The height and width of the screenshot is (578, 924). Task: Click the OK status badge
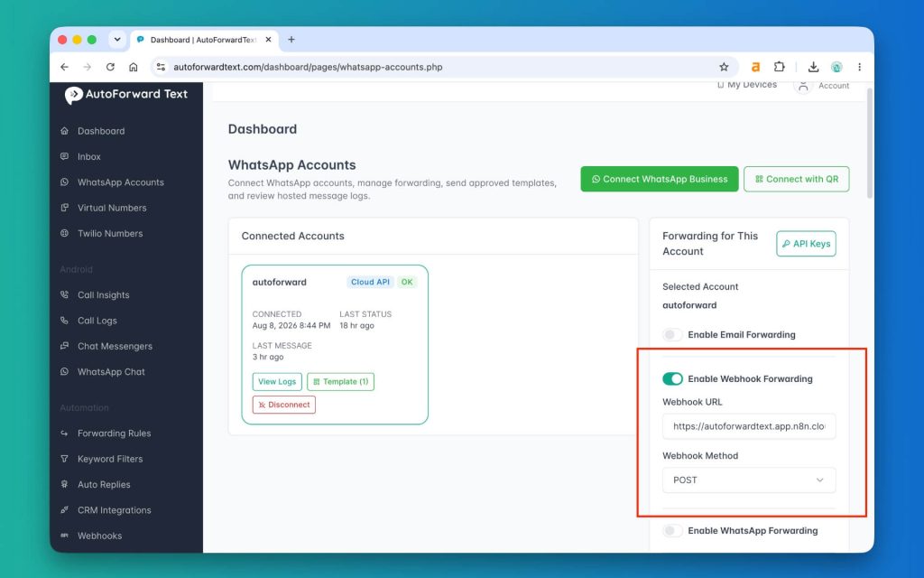pos(407,282)
